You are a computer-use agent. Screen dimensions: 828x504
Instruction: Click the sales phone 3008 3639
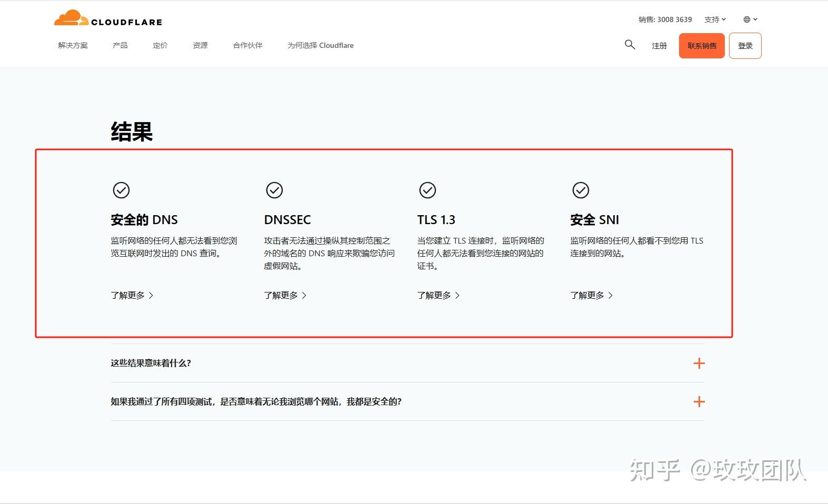click(674, 19)
